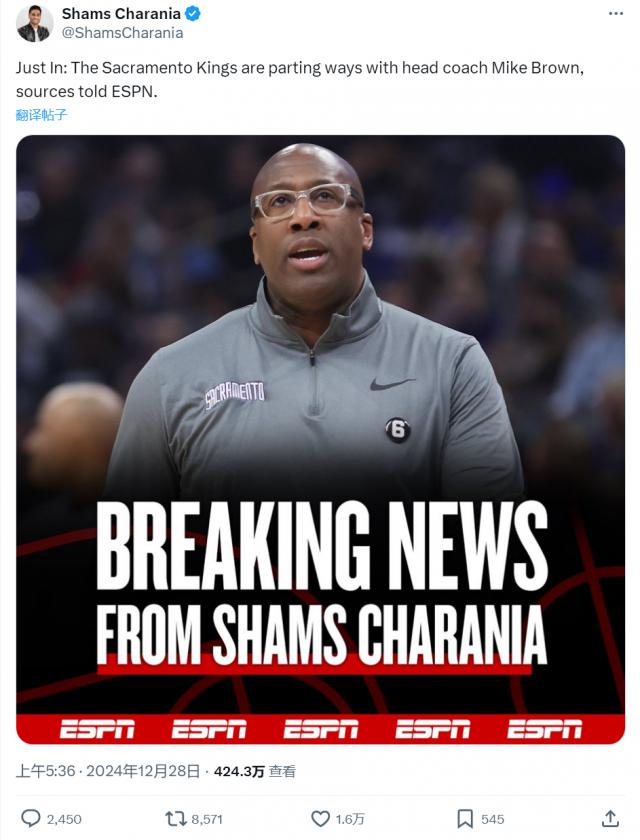
Task: Click the share upload icon
Action: point(610,818)
